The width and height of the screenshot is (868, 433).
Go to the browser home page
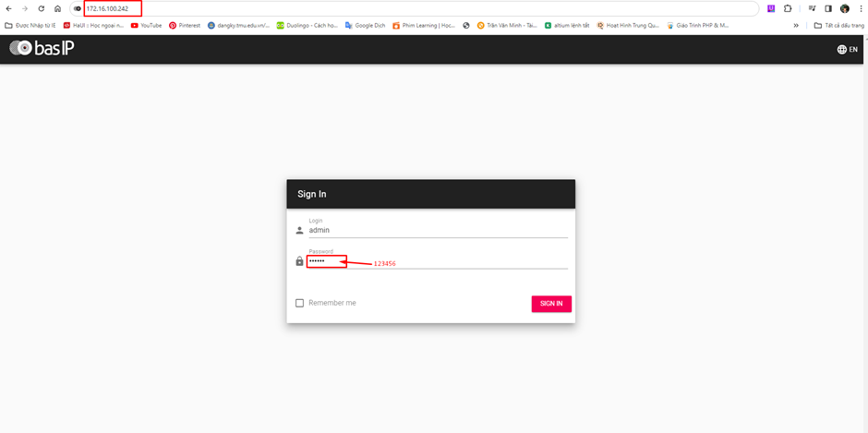[x=57, y=8]
